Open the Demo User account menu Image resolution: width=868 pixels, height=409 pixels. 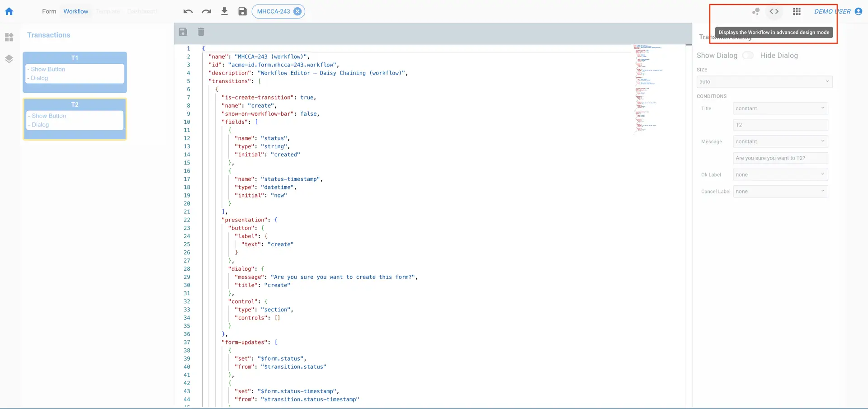point(838,11)
